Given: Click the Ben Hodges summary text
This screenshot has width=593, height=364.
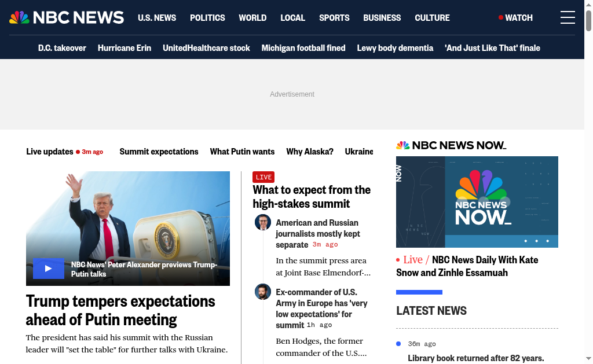Looking at the screenshot, I should [321, 347].
